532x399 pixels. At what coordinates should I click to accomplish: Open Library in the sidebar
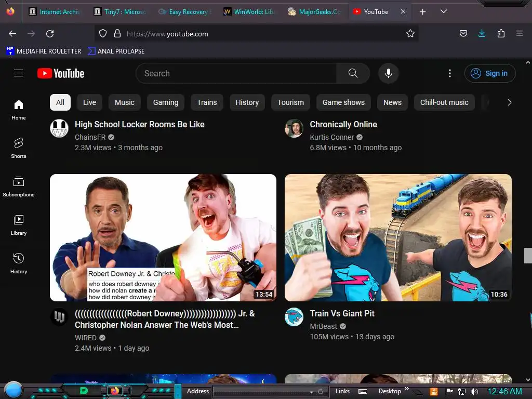(x=19, y=225)
